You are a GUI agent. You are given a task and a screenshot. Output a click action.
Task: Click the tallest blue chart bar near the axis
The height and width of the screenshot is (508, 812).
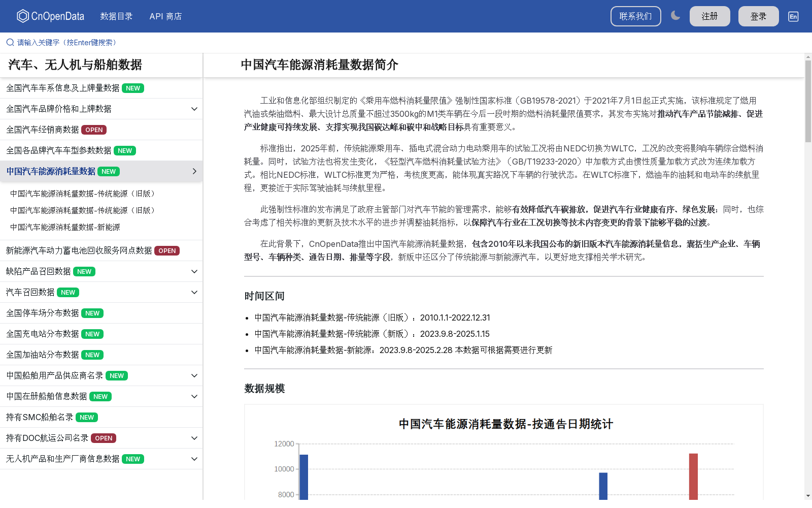304,477
